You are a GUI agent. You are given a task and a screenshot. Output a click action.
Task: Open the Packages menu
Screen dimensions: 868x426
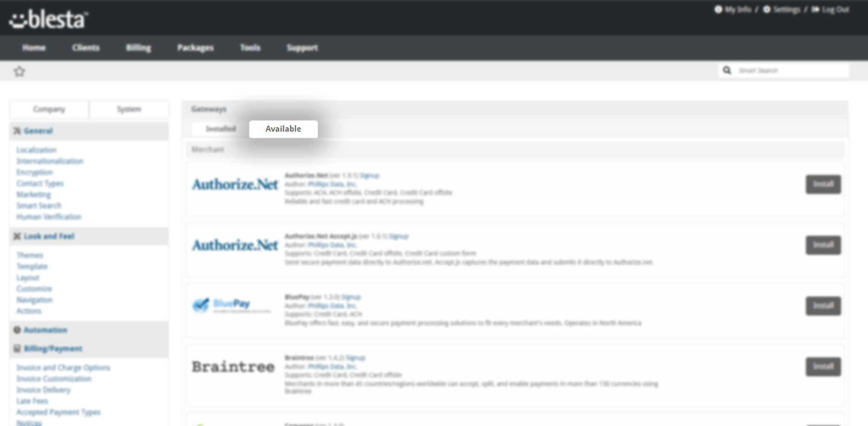pos(195,48)
